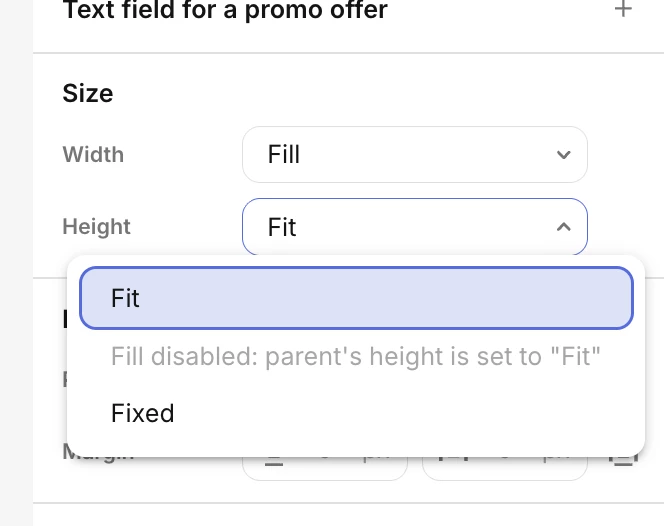Click the Height label

(96, 227)
